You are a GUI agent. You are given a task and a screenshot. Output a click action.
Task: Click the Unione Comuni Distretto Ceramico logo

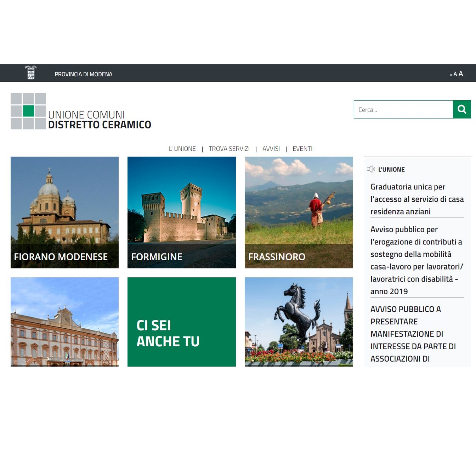pyautogui.click(x=28, y=111)
